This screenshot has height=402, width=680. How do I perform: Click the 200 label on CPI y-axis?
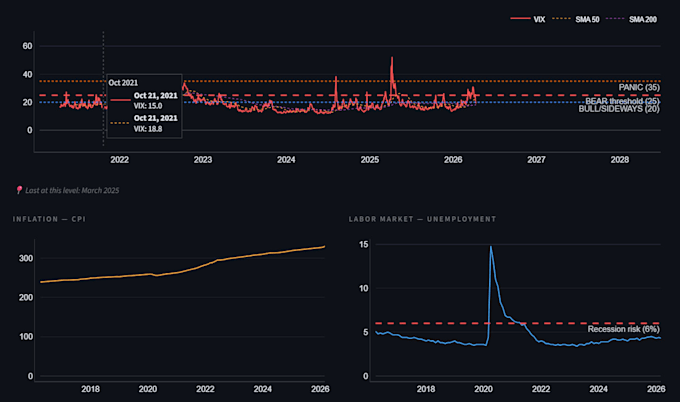click(x=26, y=297)
